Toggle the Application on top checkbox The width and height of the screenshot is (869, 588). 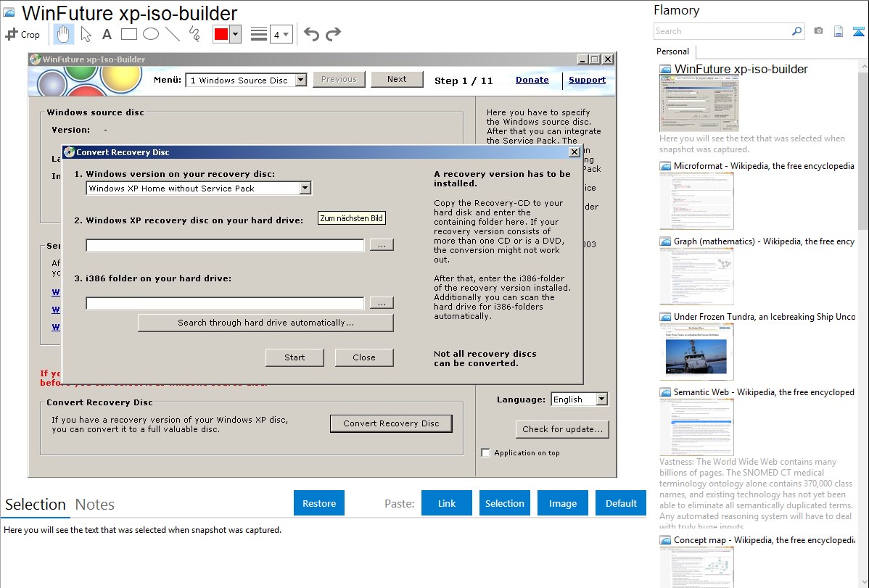pos(485,452)
